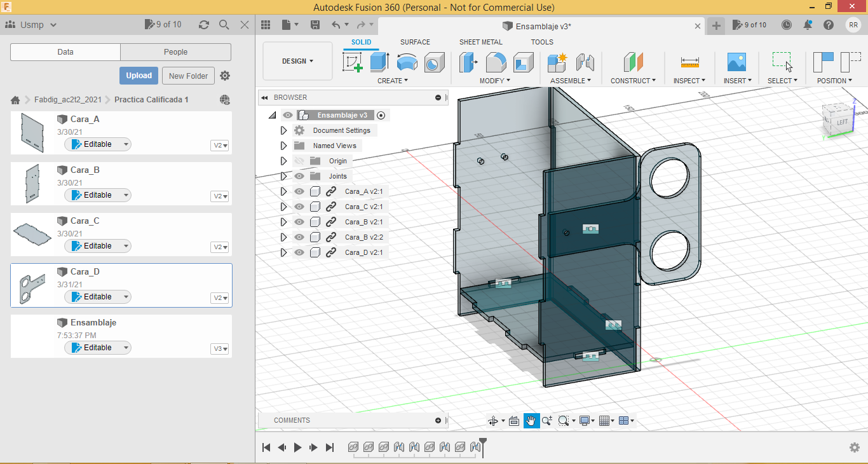Open project web globe icon
Viewport: 868px width, 464px height.
coord(225,100)
